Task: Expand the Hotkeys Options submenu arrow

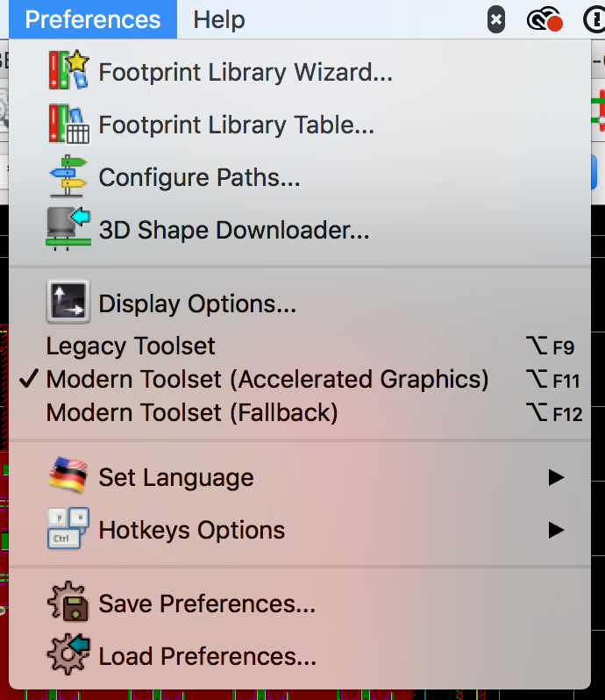Action: point(556,530)
